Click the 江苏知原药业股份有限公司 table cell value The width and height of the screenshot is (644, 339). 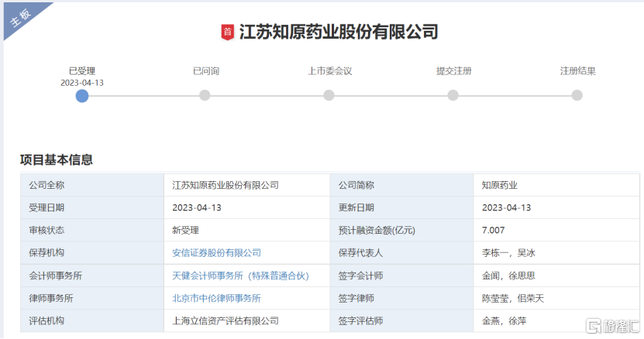click(x=226, y=185)
